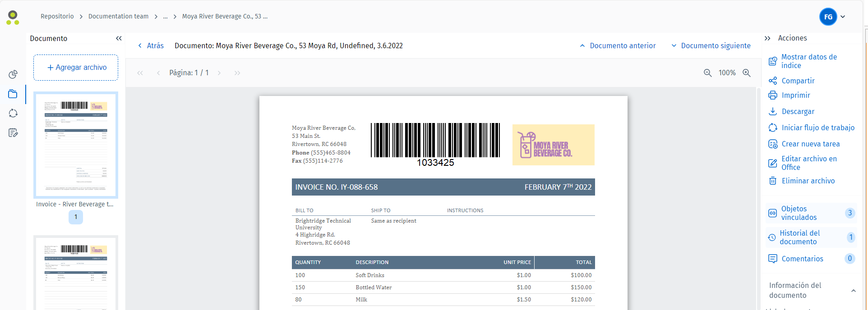This screenshot has height=310, width=868.
Task: Click the $120.00 total for Milk
Action: 581,300
